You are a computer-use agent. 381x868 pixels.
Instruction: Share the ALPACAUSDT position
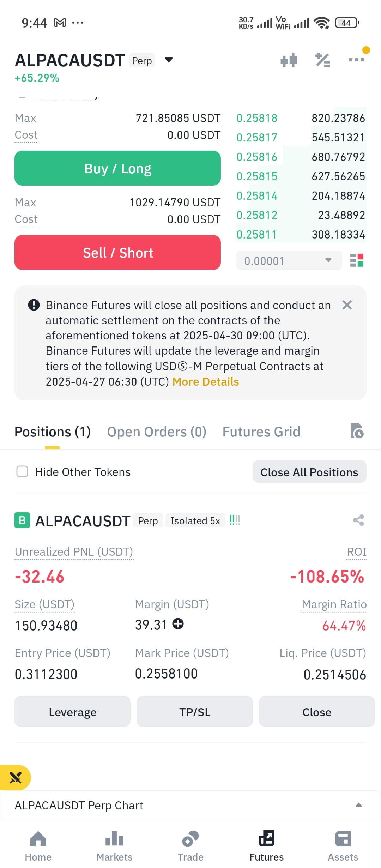pos(358,520)
